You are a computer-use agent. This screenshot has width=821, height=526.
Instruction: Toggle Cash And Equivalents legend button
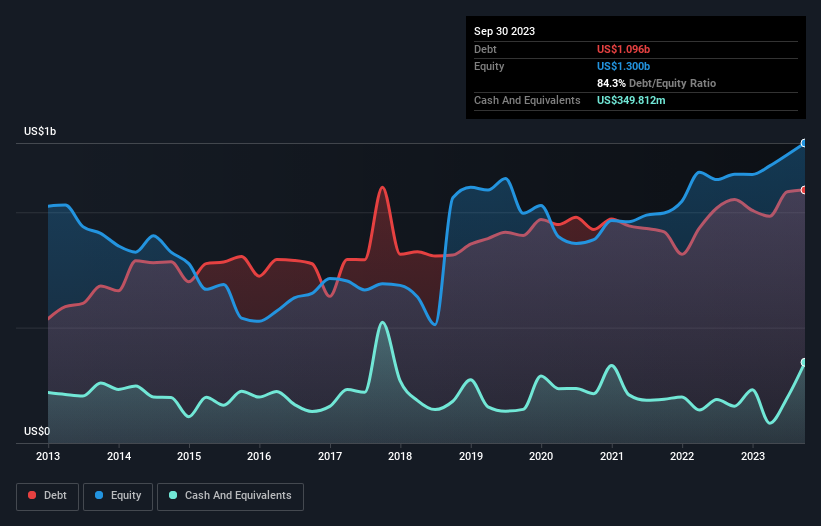tap(230, 496)
